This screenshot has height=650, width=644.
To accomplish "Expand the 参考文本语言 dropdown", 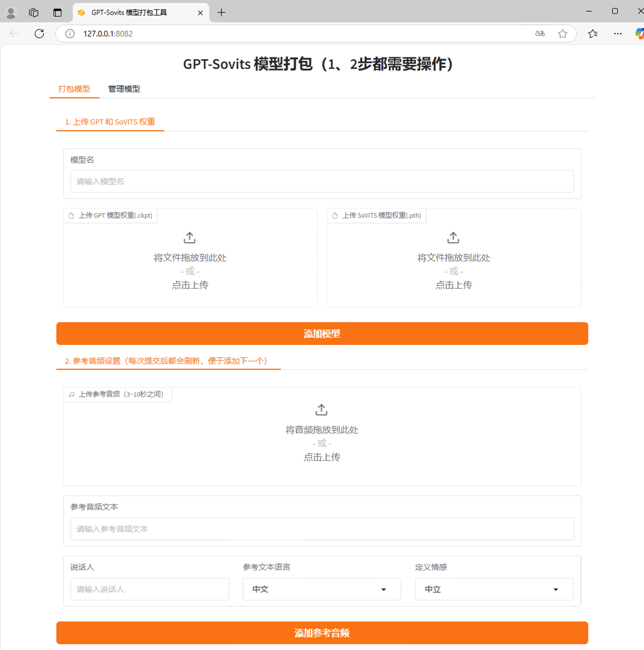I will 321,589.
